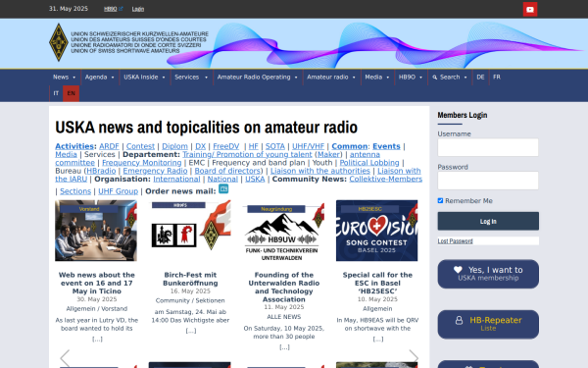Switch language to IT
Screen dimensions: 588x368
click(x=56, y=93)
